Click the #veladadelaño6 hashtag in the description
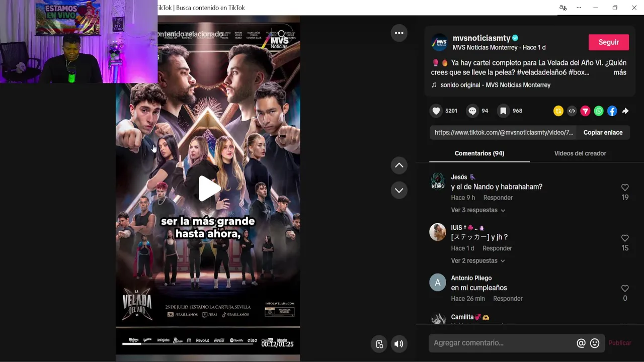The image size is (644, 362). pyautogui.click(x=542, y=72)
